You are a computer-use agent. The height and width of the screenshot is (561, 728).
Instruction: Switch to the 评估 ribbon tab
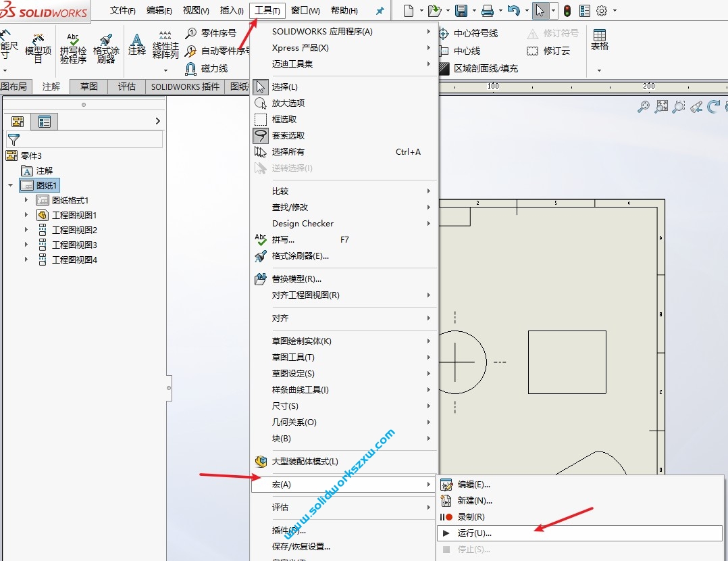click(126, 87)
